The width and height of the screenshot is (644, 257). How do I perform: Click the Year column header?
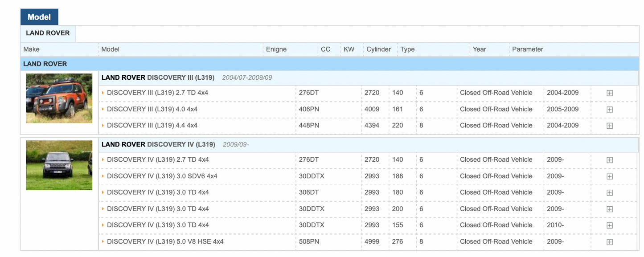pos(480,49)
